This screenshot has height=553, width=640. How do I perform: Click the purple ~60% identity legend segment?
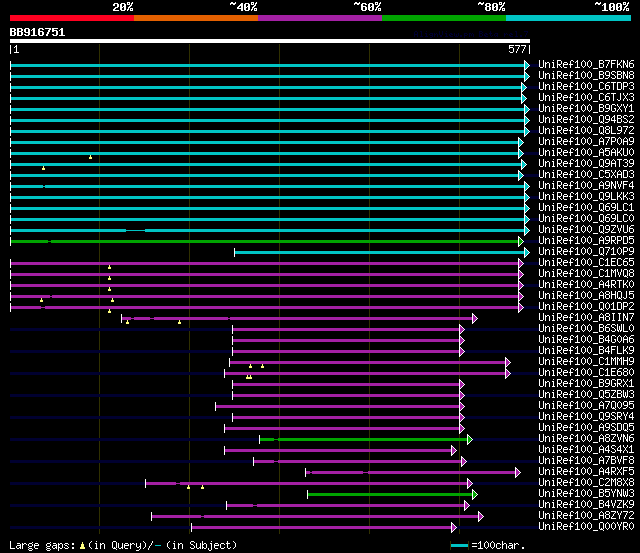pyautogui.click(x=320, y=18)
